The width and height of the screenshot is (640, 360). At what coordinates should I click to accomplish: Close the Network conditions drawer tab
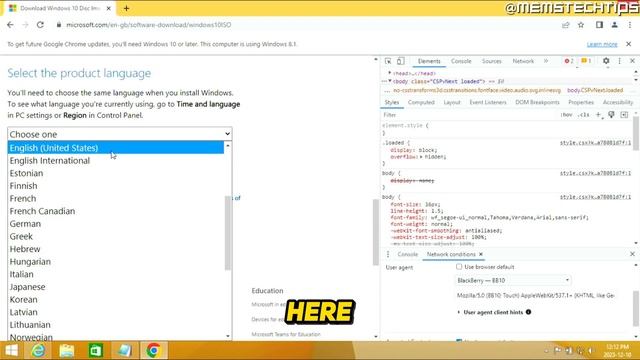click(481, 254)
